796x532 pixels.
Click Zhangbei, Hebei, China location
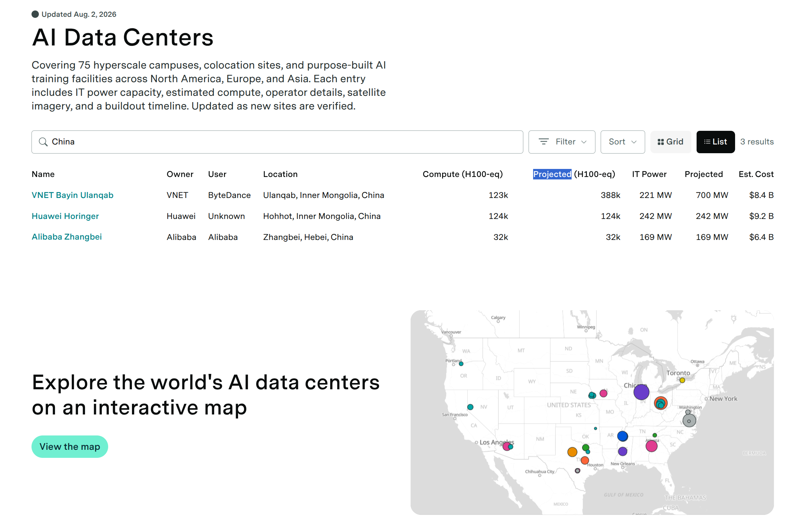pyautogui.click(x=308, y=237)
